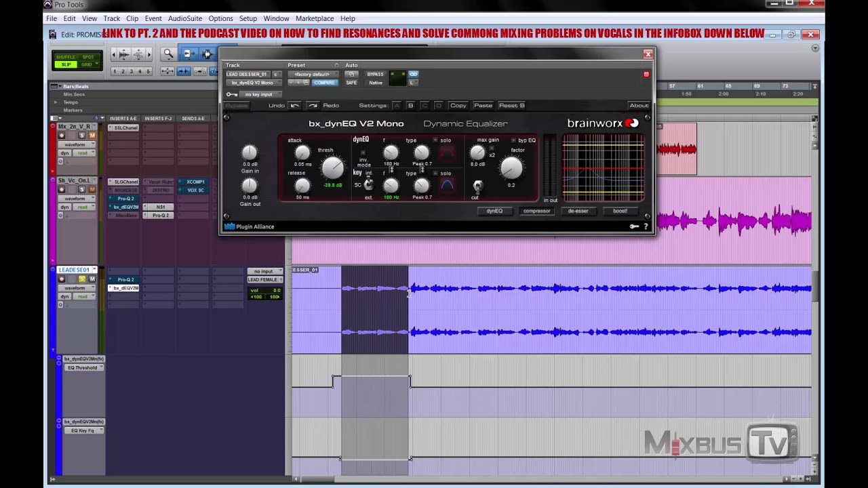Open bx_dynEQ V2 Mono plugin selector

(252, 83)
